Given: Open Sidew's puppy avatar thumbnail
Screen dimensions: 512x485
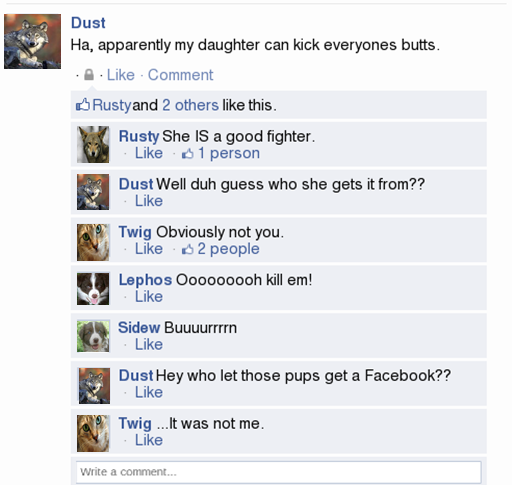Looking at the screenshot, I should [x=93, y=336].
